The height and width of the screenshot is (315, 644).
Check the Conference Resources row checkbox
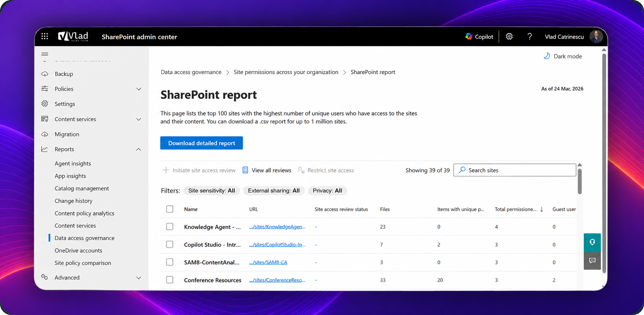click(170, 280)
